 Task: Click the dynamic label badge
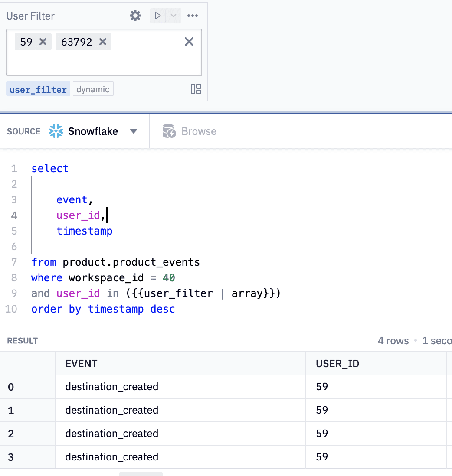93,89
